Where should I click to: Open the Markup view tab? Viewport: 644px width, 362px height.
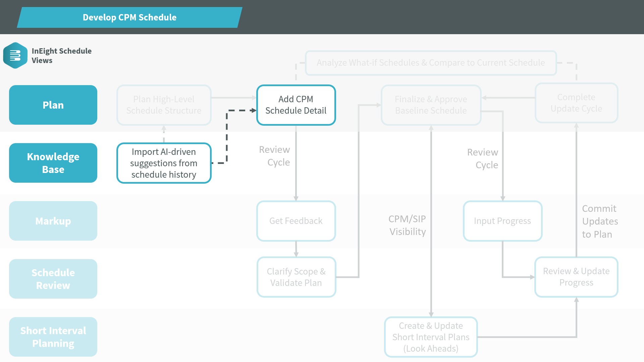[53, 221]
